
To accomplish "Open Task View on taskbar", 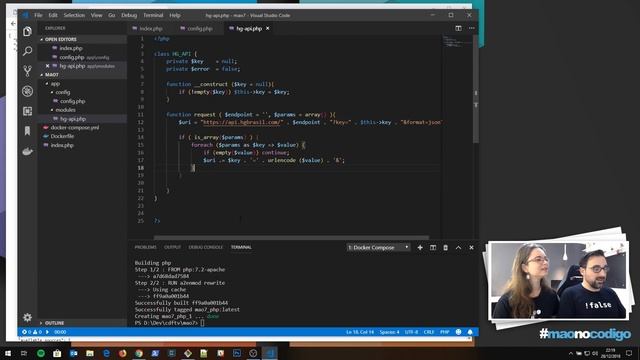I will (x=24, y=353).
